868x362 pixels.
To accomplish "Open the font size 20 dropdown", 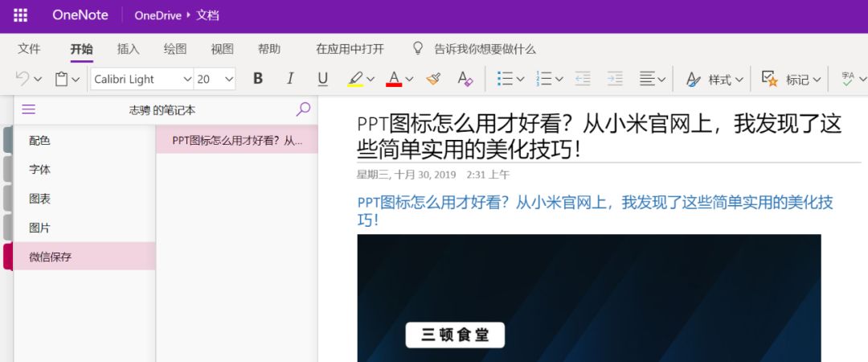I will click(x=229, y=80).
